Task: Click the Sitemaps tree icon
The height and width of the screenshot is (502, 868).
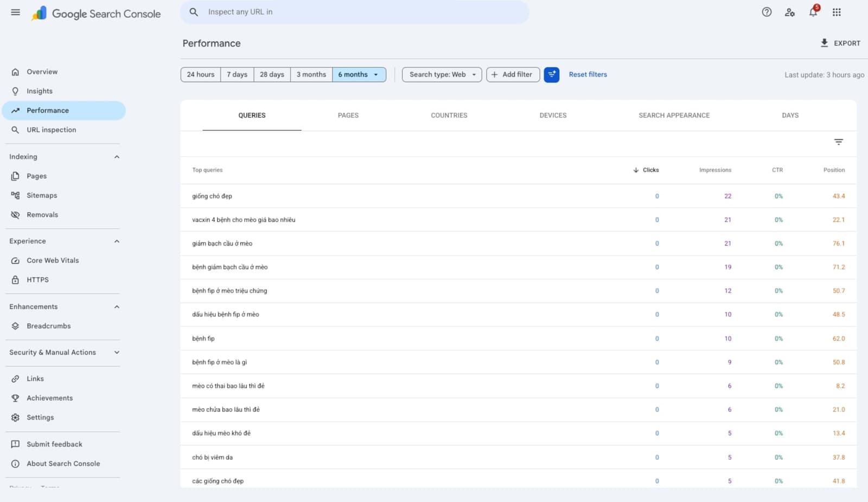Action: [x=15, y=195]
